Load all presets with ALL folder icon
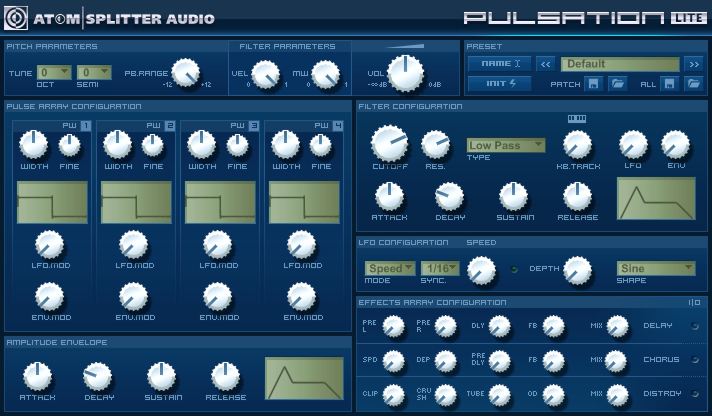 click(x=693, y=84)
